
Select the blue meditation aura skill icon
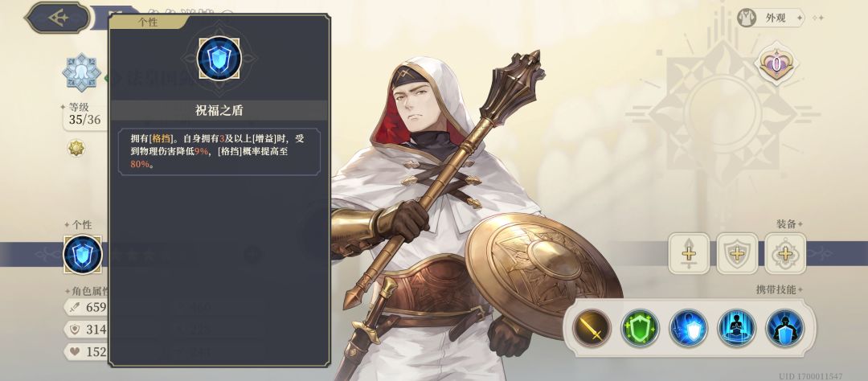(737, 329)
